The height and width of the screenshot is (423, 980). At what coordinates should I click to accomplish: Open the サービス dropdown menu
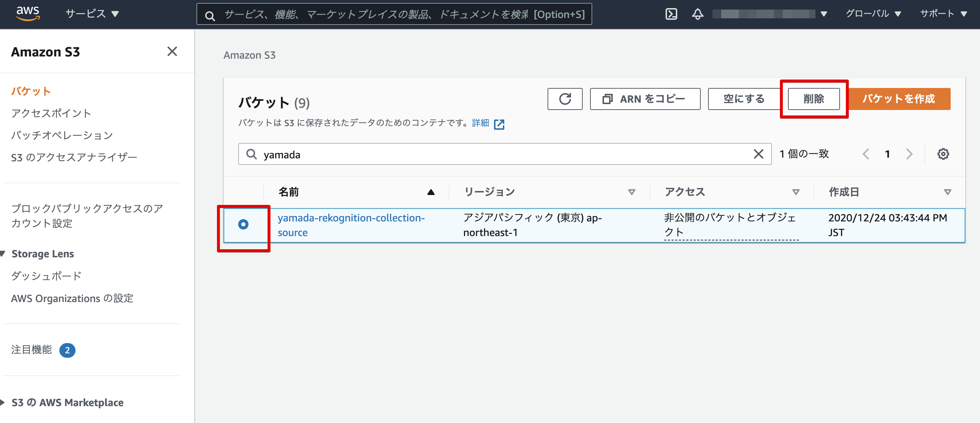tap(92, 14)
